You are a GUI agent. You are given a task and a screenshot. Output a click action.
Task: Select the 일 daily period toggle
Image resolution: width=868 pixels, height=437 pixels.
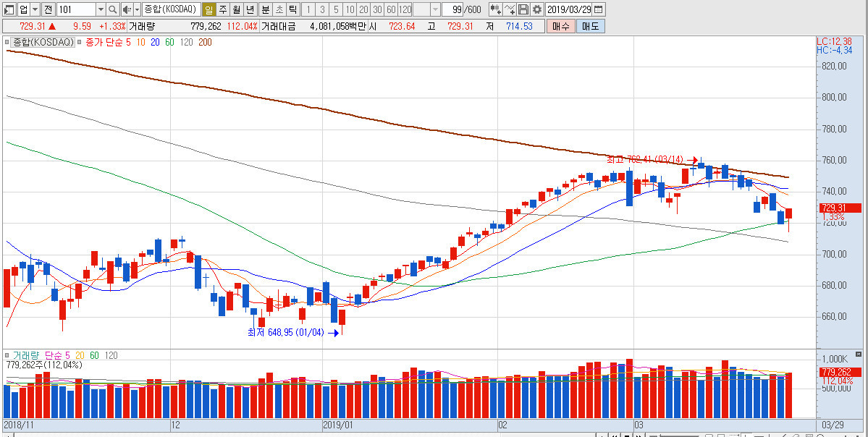click(x=208, y=9)
